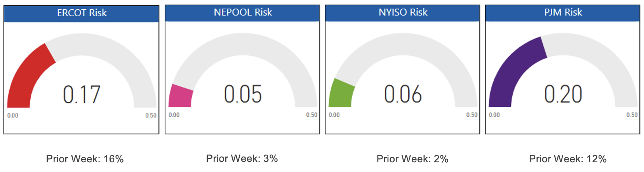
Task: Select the PJM Risk title bar
Action: (x=563, y=12)
